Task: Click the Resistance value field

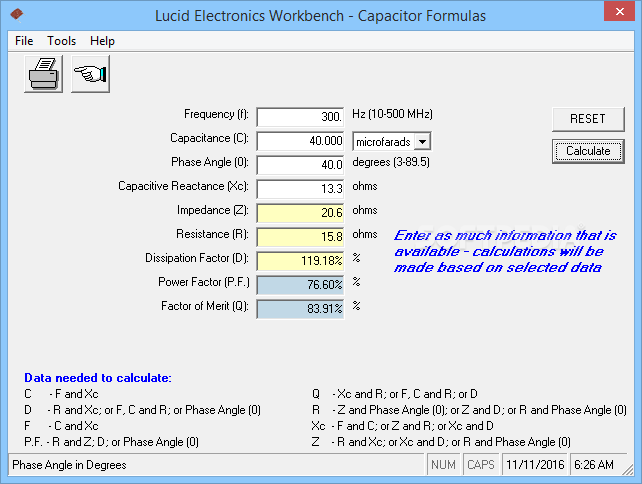Action: pyautogui.click(x=300, y=237)
